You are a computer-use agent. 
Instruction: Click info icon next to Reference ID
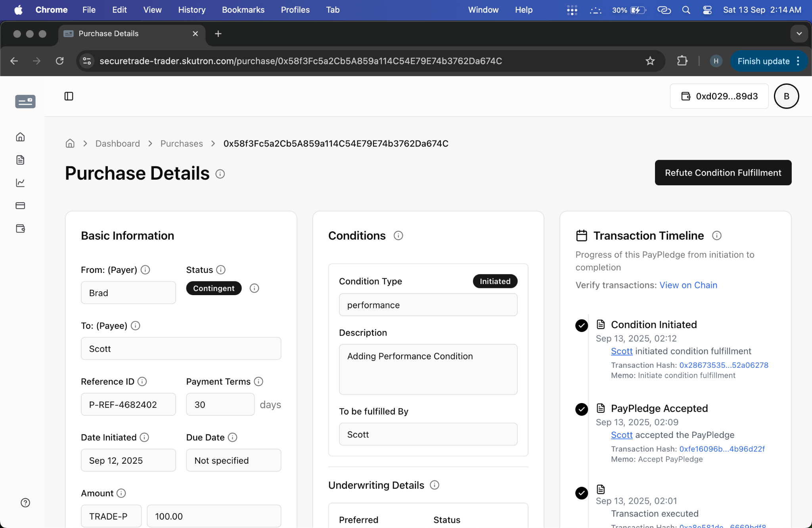[142, 382]
